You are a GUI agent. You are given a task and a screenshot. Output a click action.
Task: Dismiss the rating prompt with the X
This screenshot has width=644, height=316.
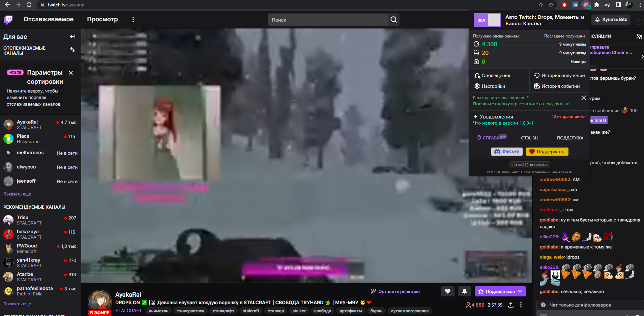pos(584,98)
